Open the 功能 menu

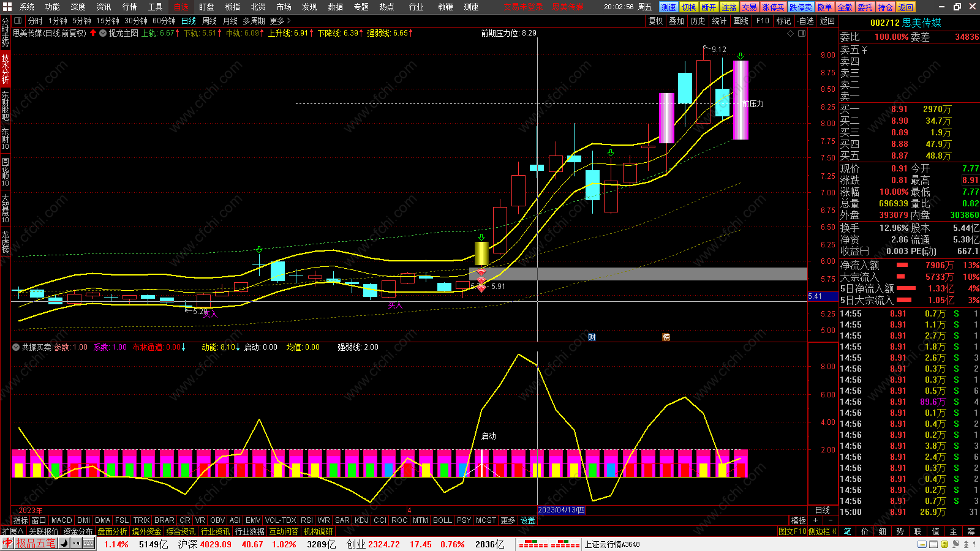coord(53,7)
